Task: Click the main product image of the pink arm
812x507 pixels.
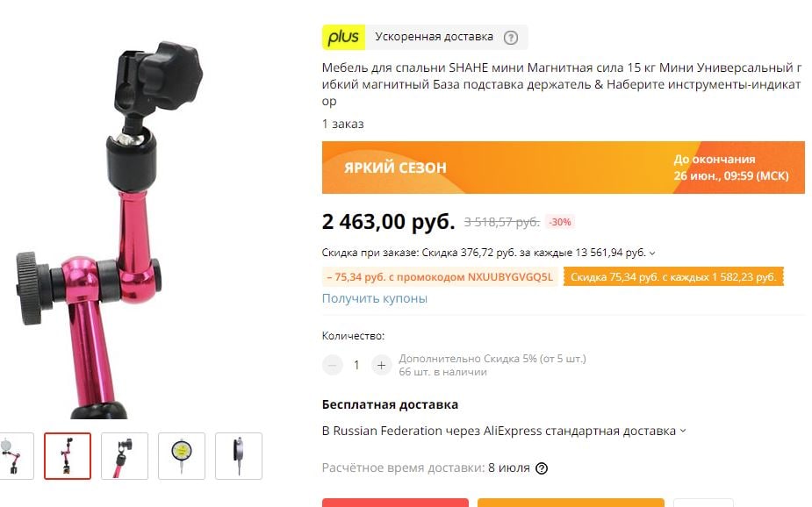Action: [x=109, y=228]
